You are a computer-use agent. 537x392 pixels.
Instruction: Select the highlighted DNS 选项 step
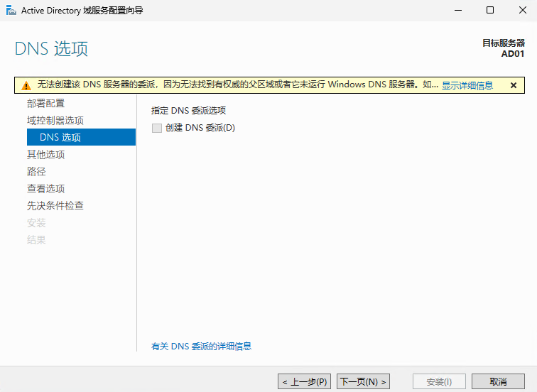pyautogui.click(x=60, y=138)
